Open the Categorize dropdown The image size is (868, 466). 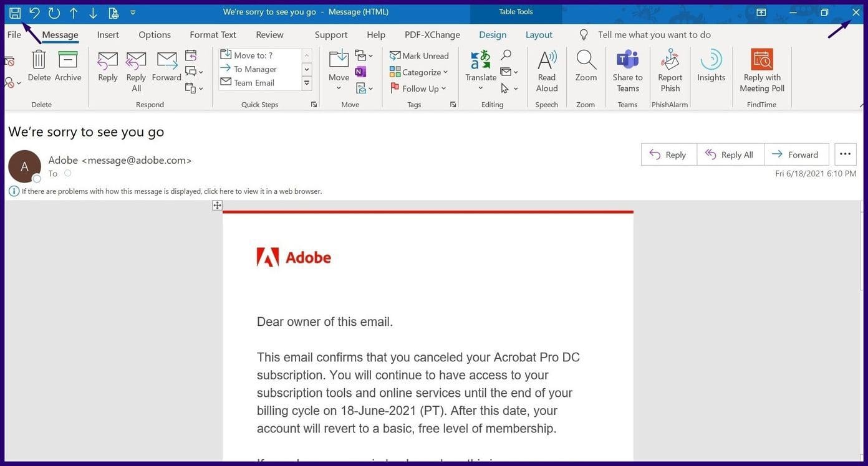[419, 72]
